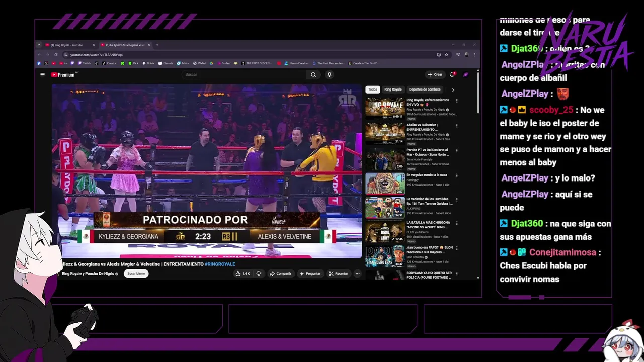Screen dimensions: 644x362
Task: Open the Creator TikTok bookmark
Action: [108, 63]
